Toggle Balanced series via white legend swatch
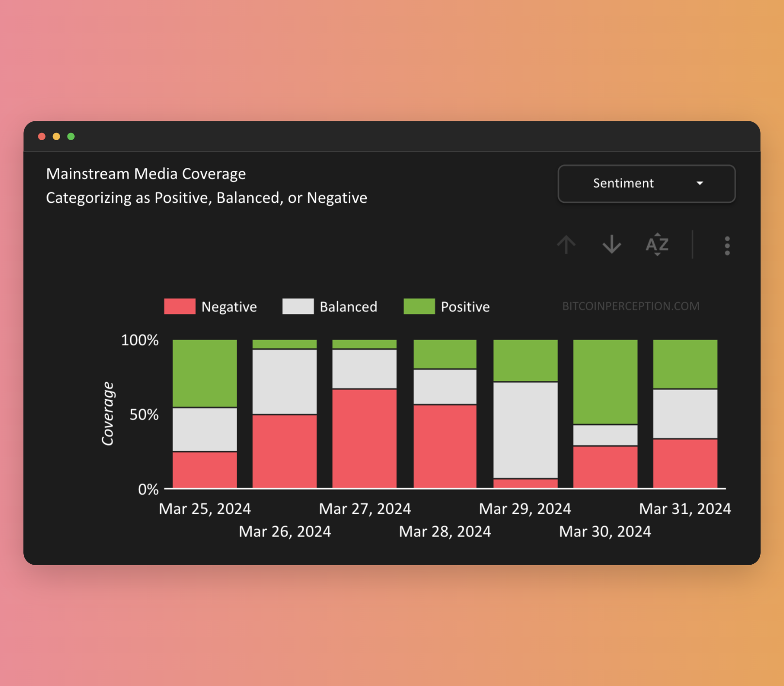Viewport: 784px width, 686px height. [298, 307]
